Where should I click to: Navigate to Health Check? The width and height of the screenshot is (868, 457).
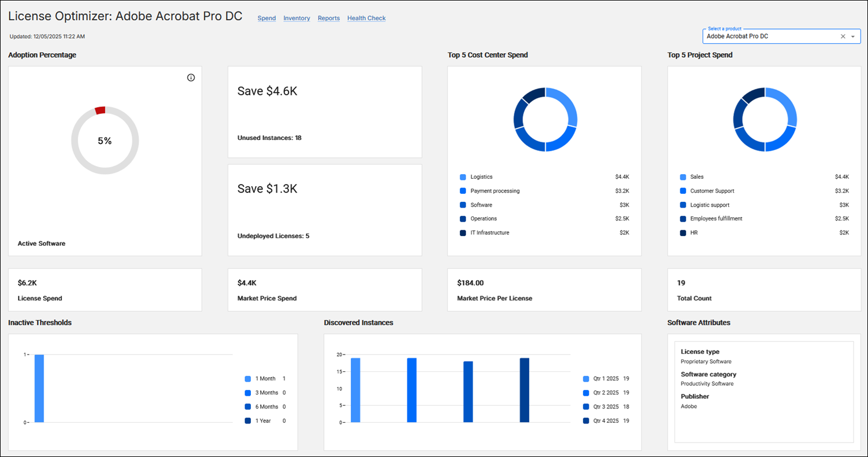point(366,19)
